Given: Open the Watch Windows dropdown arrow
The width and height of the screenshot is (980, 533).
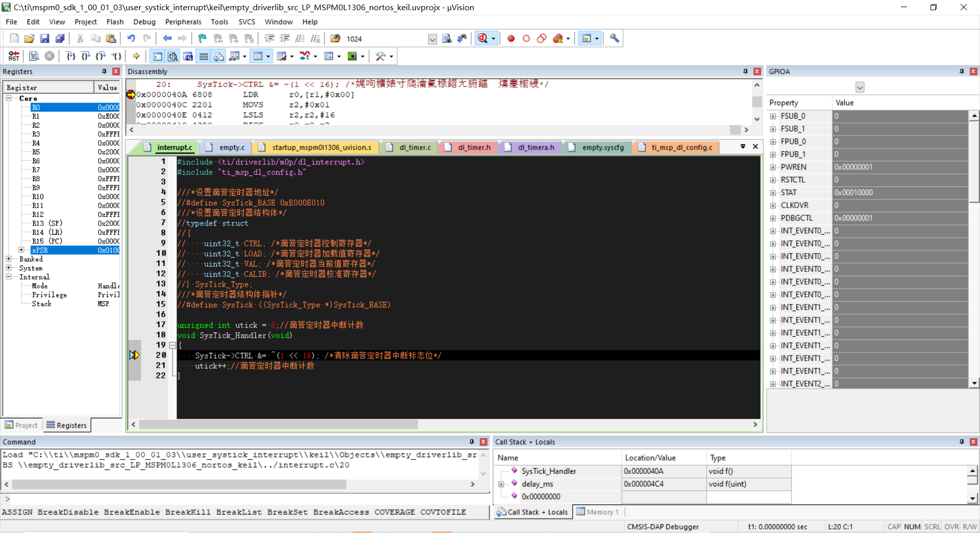Looking at the screenshot, I should (245, 56).
